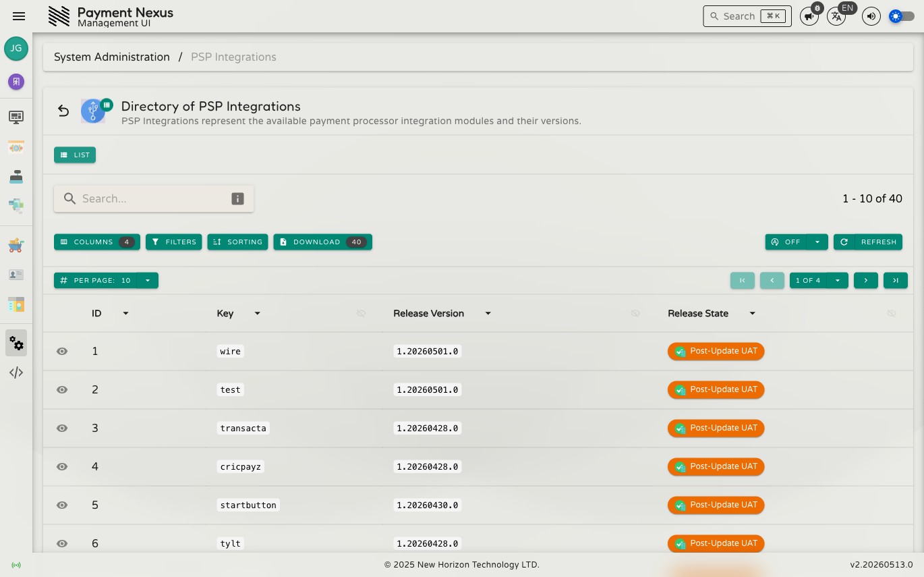Hide the Release State column
924x577 pixels.
point(892,313)
